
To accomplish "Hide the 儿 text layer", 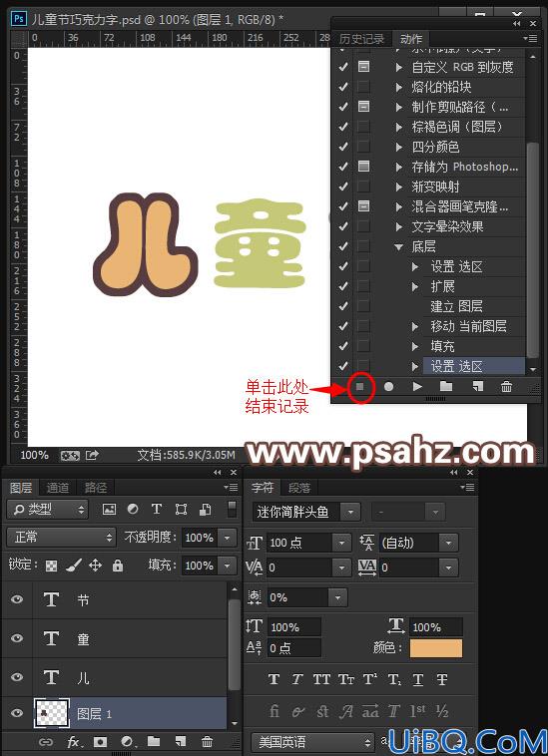I will click(x=17, y=677).
